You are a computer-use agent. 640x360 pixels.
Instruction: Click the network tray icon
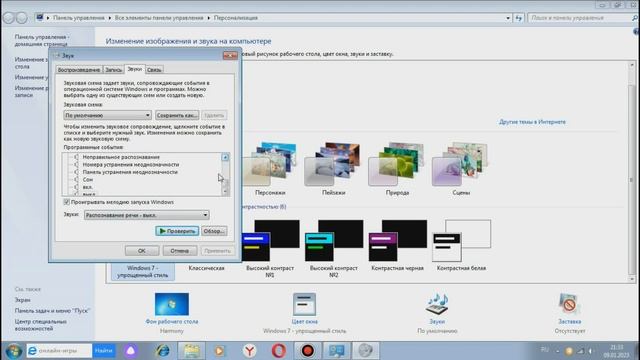coord(580,351)
